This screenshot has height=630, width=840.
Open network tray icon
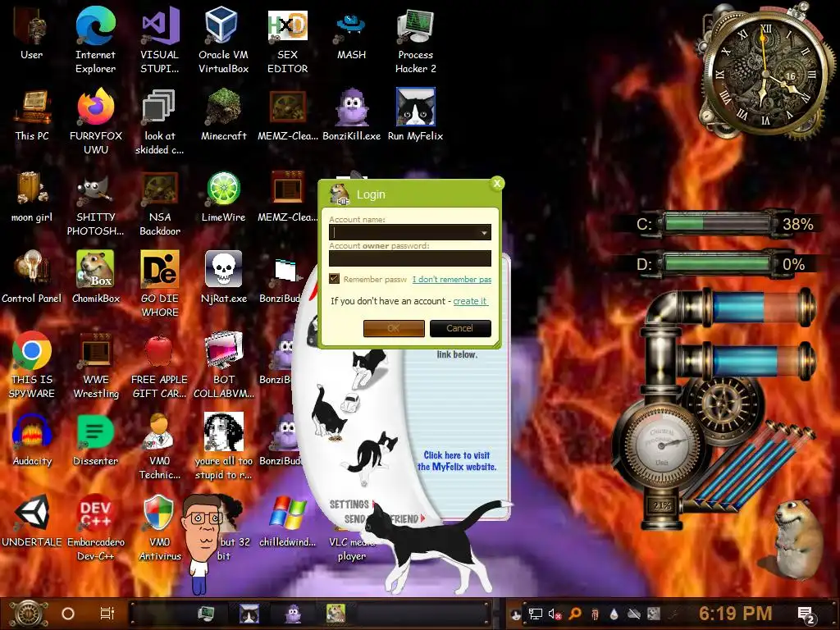tap(535, 614)
